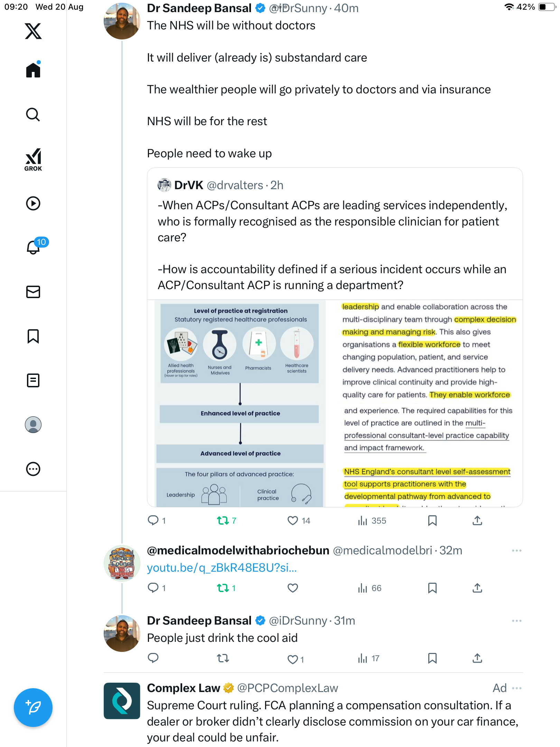Open the Notifications bell
The height and width of the screenshot is (747, 560).
pyautogui.click(x=33, y=247)
